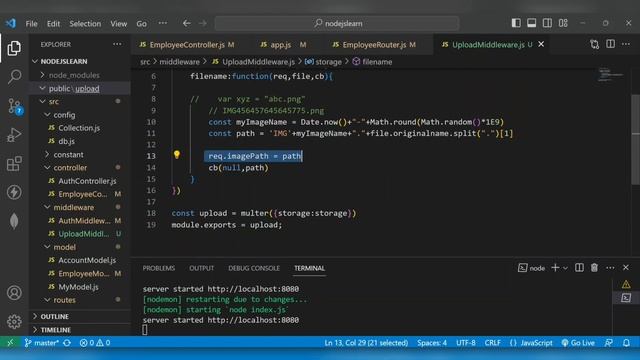Open terminal panel More Actions ellipsis
This screenshot has height=360, width=640.
pos(610,268)
